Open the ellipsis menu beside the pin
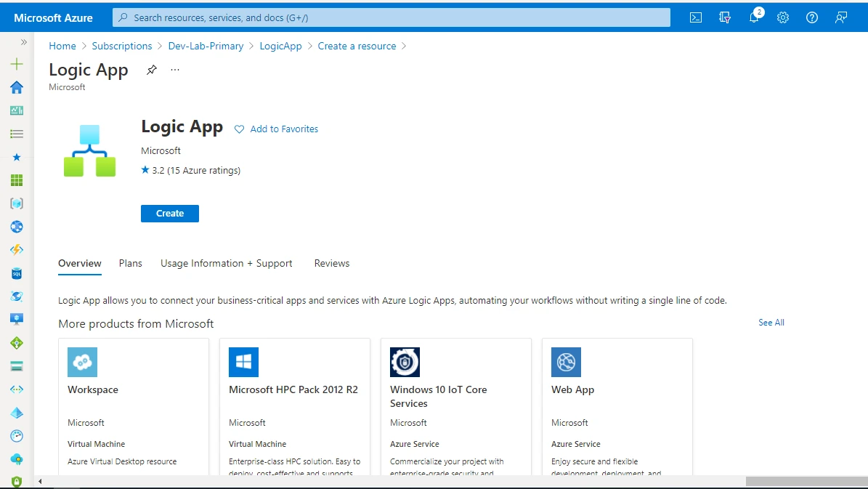 pyautogui.click(x=174, y=70)
